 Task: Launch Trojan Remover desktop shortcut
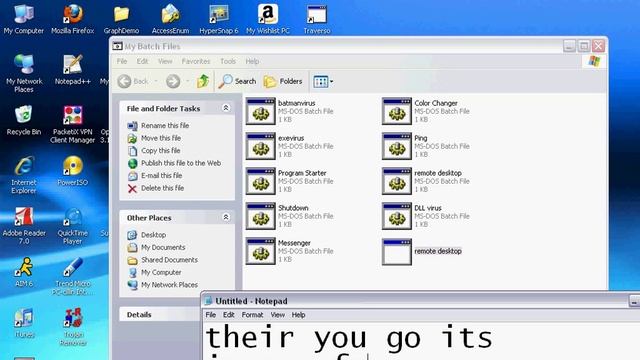pyautogui.click(x=73, y=327)
